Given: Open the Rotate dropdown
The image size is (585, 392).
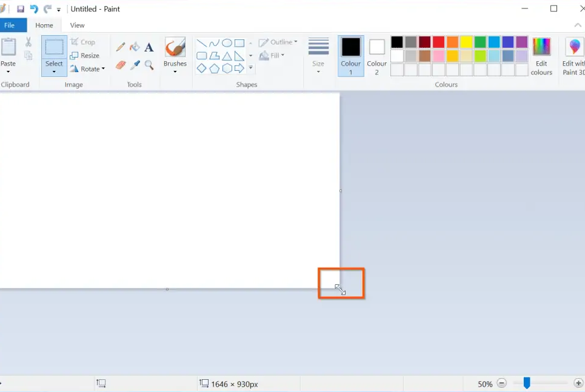Looking at the screenshot, I should tap(87, 69).
